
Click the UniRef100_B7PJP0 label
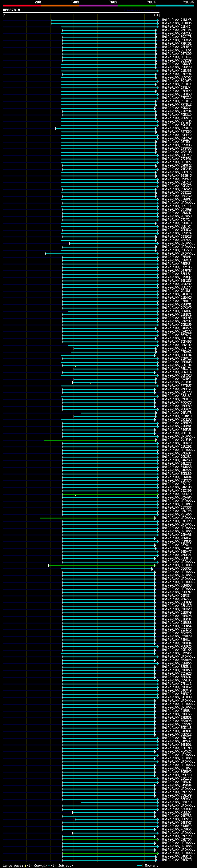[x=176, y=521]
